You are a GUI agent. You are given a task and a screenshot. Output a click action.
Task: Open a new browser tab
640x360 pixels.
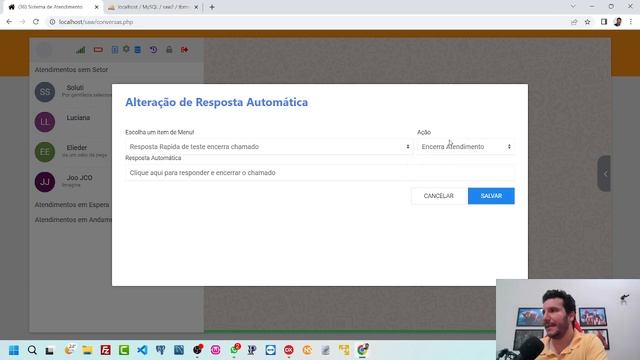212,7
